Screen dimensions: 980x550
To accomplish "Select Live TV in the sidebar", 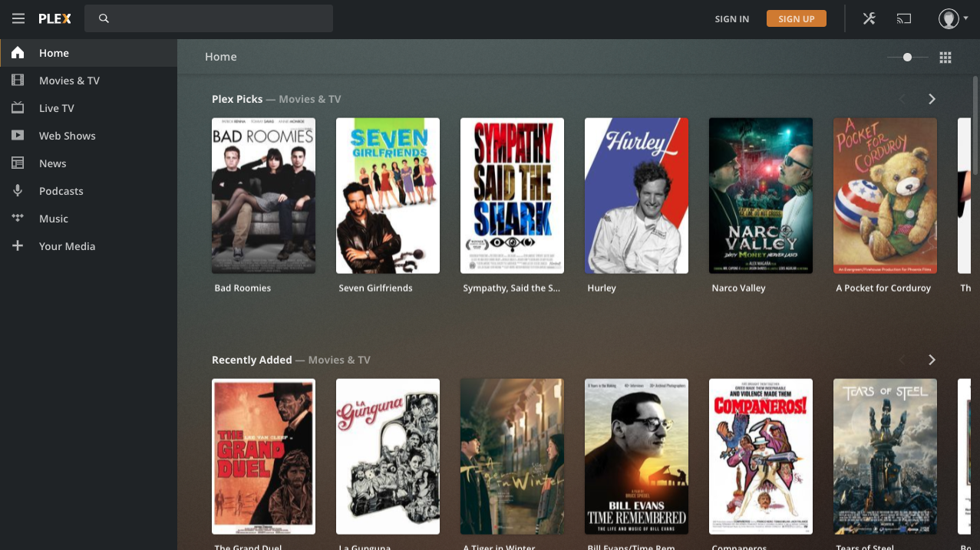I will coord(89,108).
